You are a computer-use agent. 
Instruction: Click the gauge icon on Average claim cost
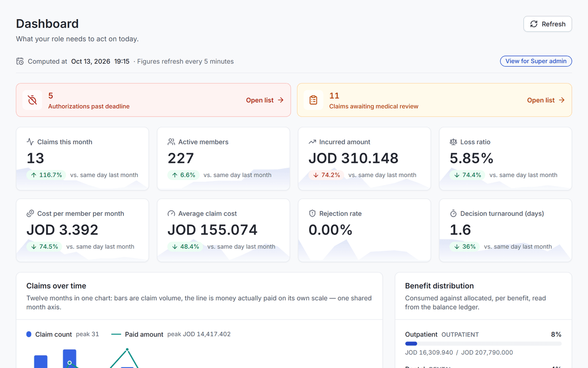click(x=171, y=213)
